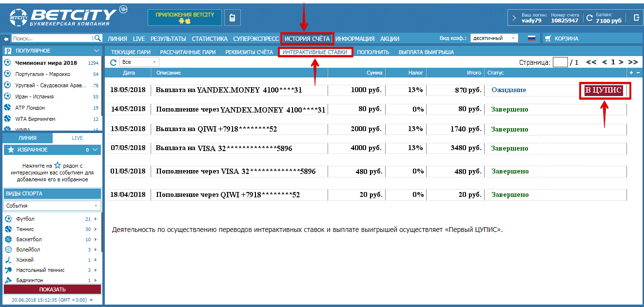This screenshot has width=644, height=307.
Task: Click the back arrow left of search box
Action: click(6, 38)
